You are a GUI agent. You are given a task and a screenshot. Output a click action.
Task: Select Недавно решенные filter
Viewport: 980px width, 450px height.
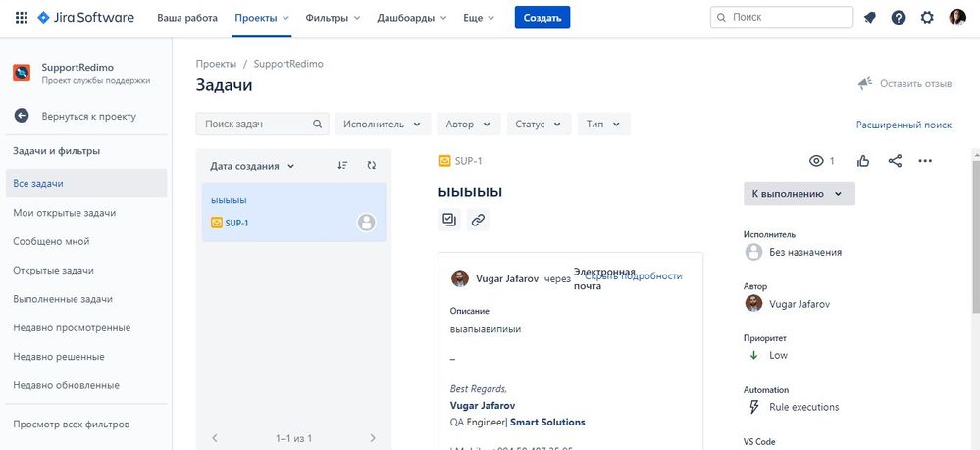(x=86, y=356)
